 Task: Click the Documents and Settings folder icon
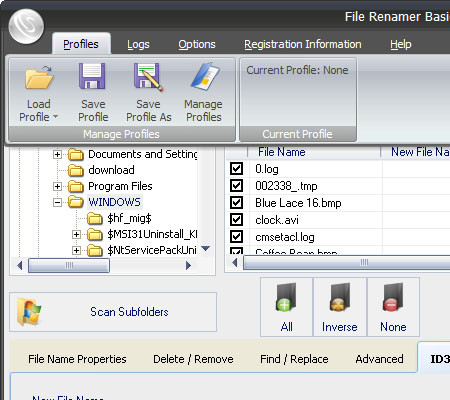click(x=76, y=154)
